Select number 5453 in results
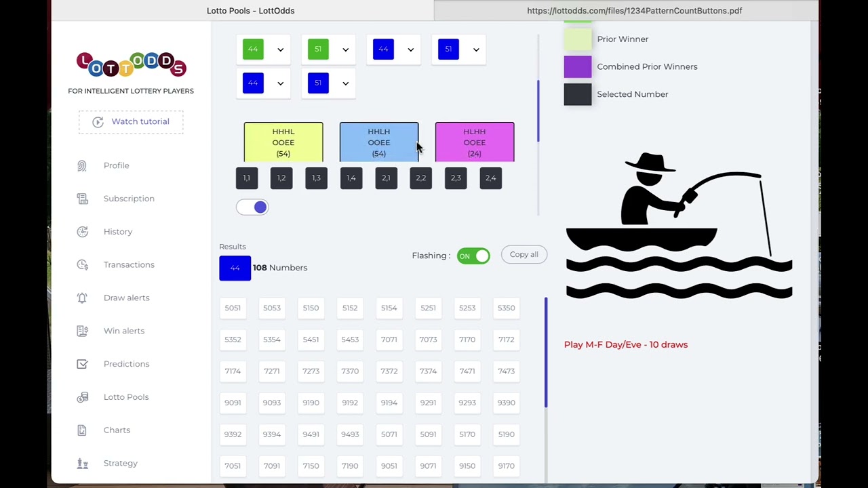 tap(350, 340)
